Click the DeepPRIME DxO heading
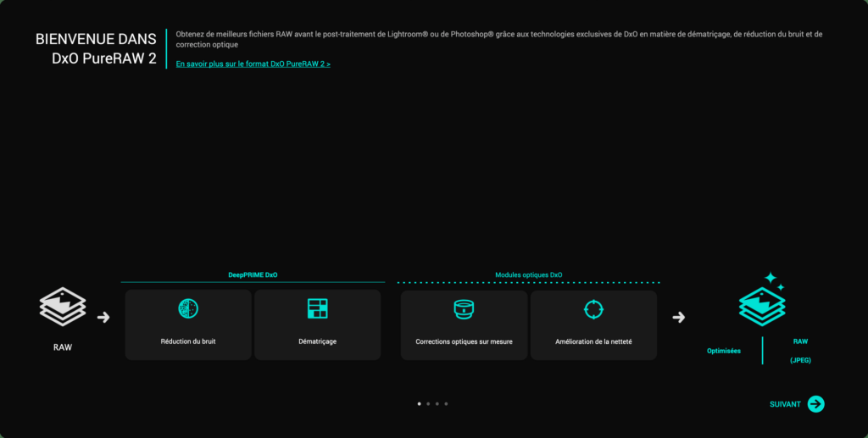Viewport: 868px width, 438px height. click(253, 274)
